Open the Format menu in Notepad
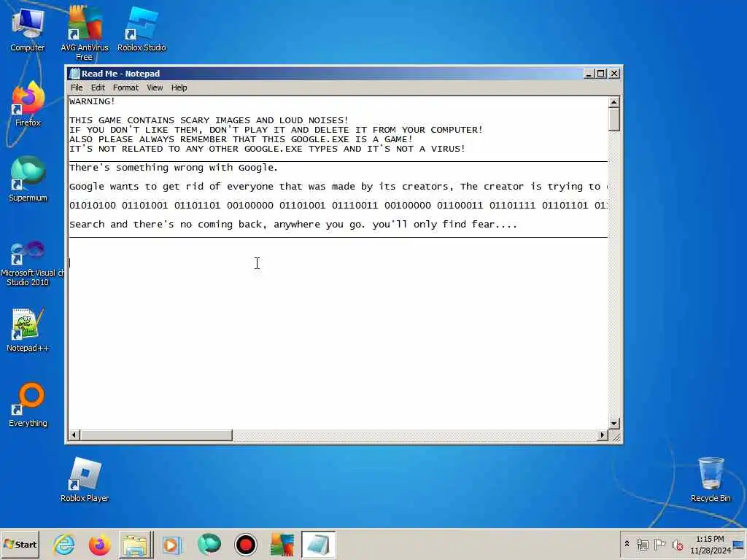747x560 pixels. [x=125, y=87]
